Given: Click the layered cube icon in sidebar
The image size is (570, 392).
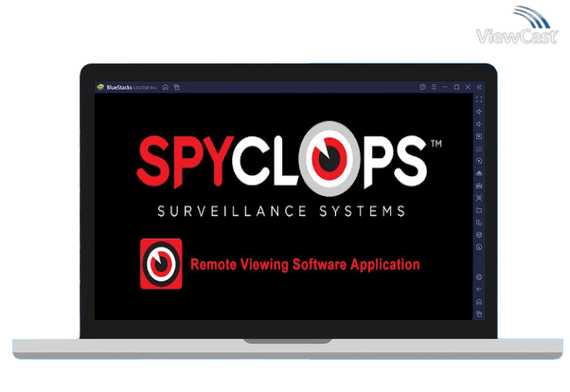Looking at the screenshot, I should [479, 235].
